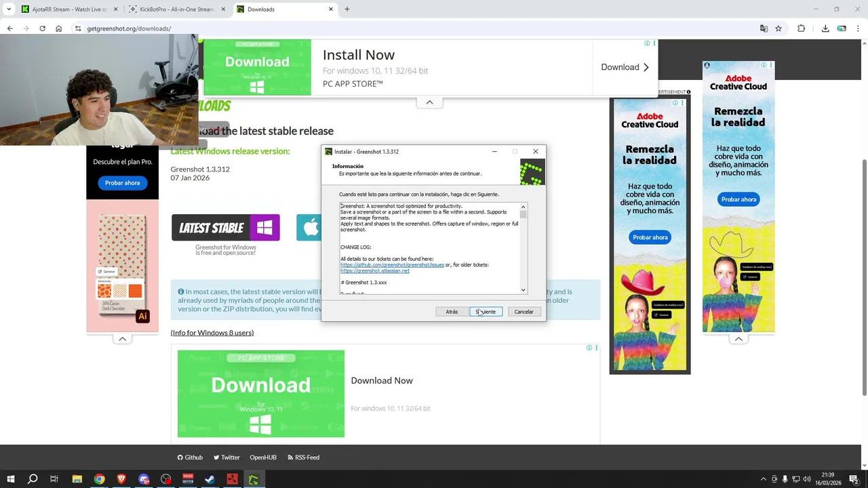The image size is (868, 488).
Task: Open the Info for Windows 8 users link
Action: pos(212,333)
